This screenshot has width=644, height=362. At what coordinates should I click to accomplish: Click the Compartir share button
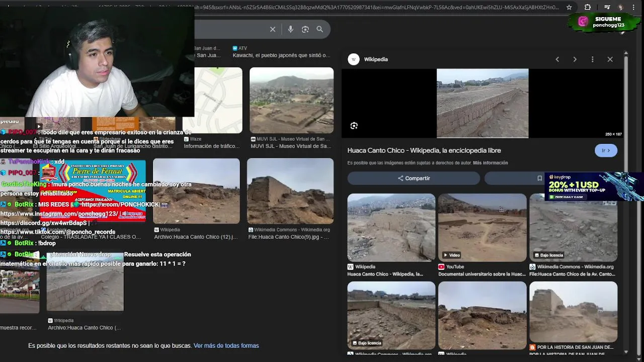(x=414, y=178)
